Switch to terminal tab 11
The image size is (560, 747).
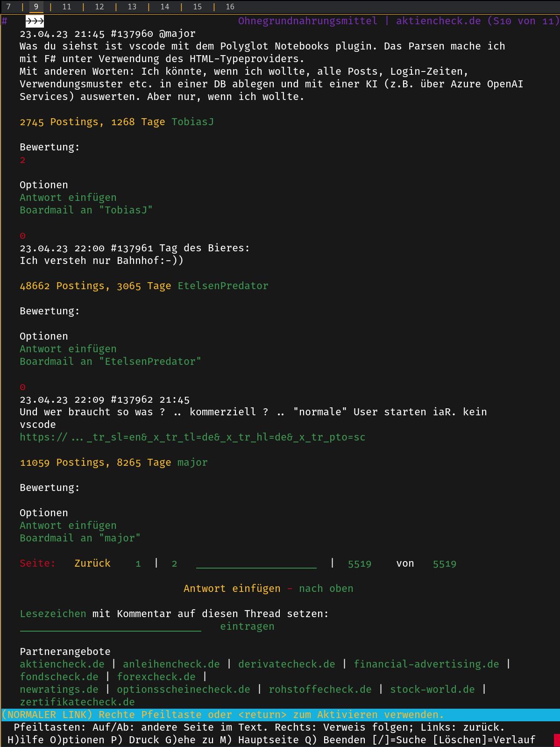click(67, 7)
